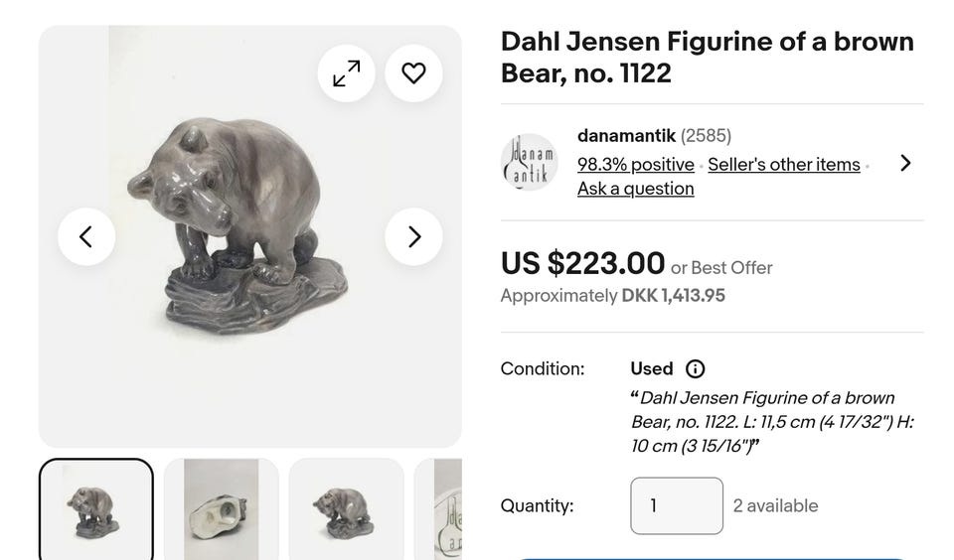Go to the previous product image
Viewport: 954px width, 560px height.
point(86,236)
